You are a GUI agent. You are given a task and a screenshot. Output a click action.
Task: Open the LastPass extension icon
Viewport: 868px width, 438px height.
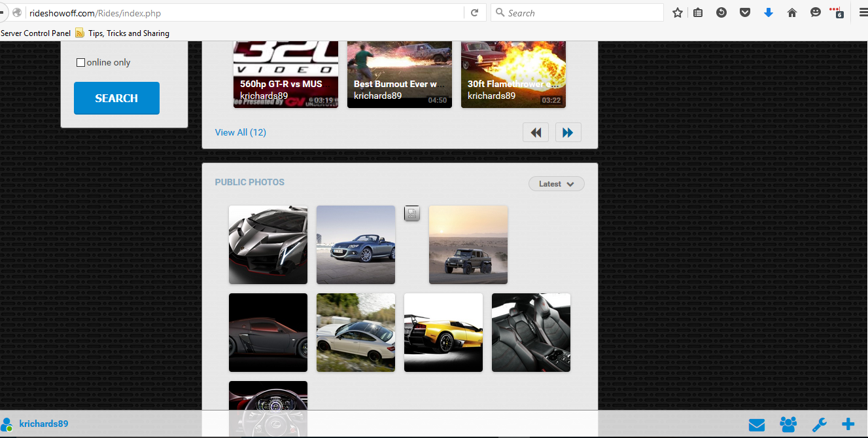(837, 12)
